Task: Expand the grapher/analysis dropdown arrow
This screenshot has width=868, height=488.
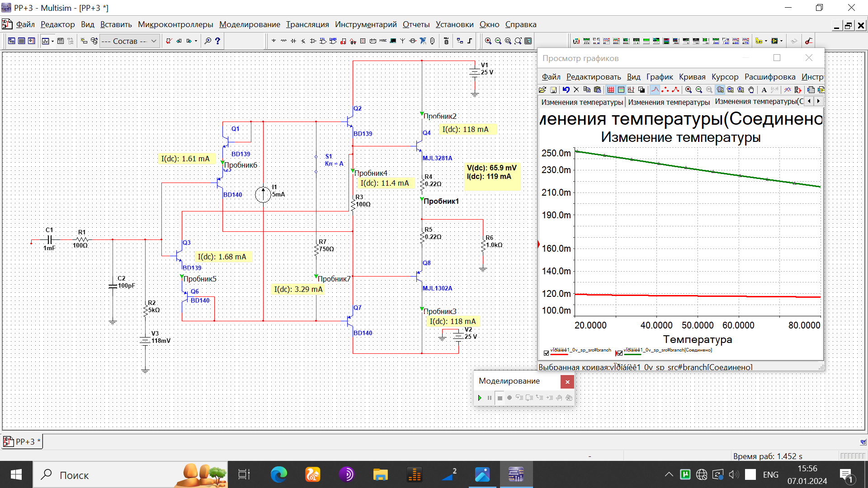Action: 52,41
